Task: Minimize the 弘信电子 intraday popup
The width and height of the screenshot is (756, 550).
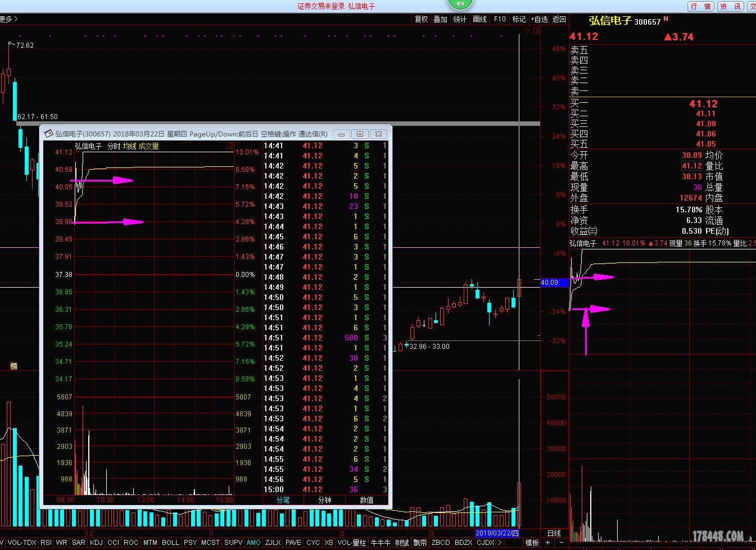Action: pos(341,134)
